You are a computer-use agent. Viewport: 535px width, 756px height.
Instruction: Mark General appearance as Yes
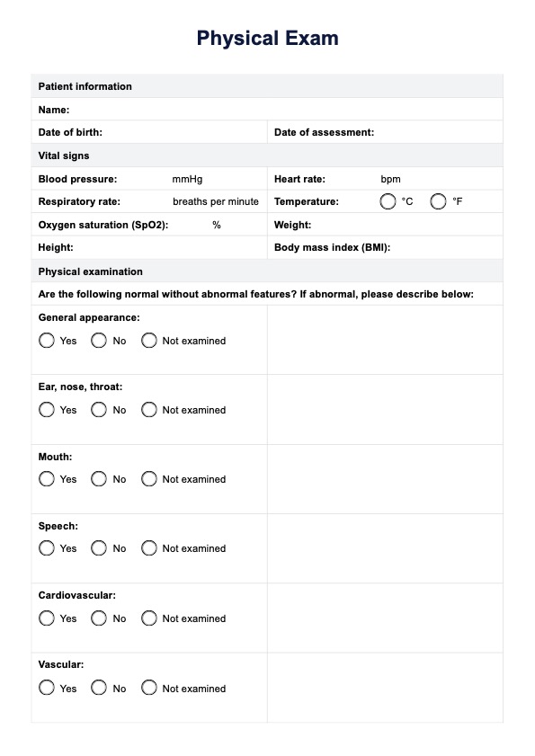(x=47, y=341)
